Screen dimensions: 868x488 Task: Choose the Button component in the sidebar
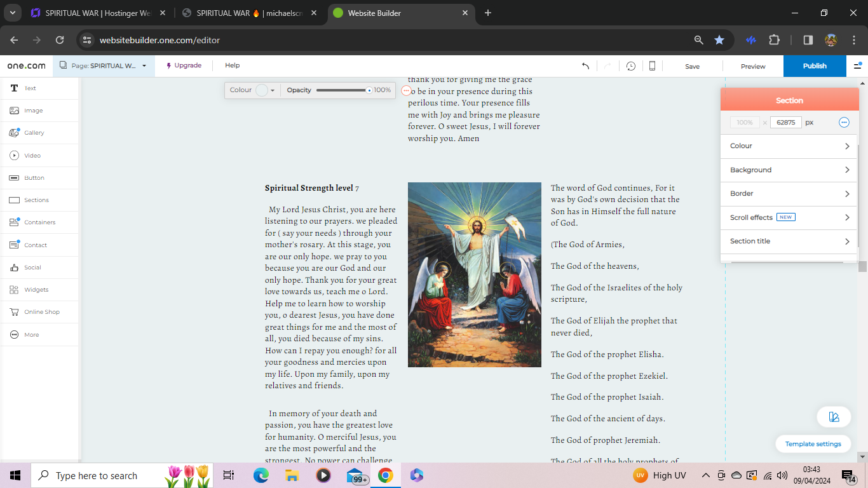coord(39,178)
